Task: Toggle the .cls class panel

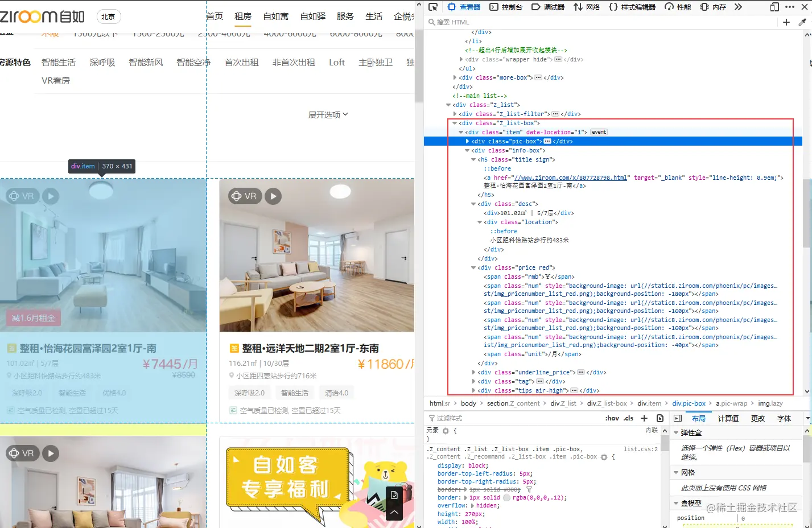Action: (628, 418)
